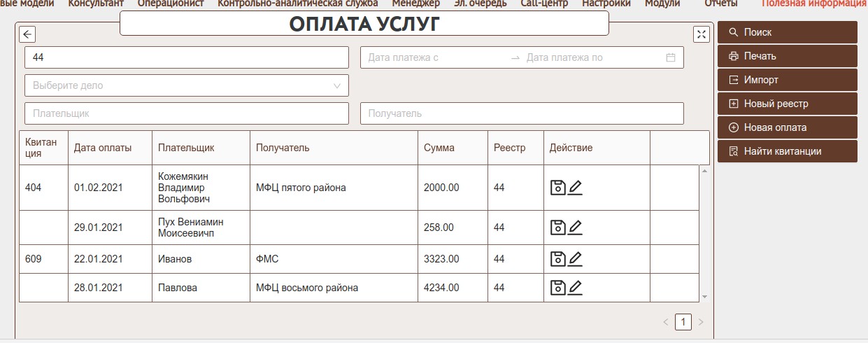Click the "Импорт" button
868x343 pixels.
click(787, 80)
